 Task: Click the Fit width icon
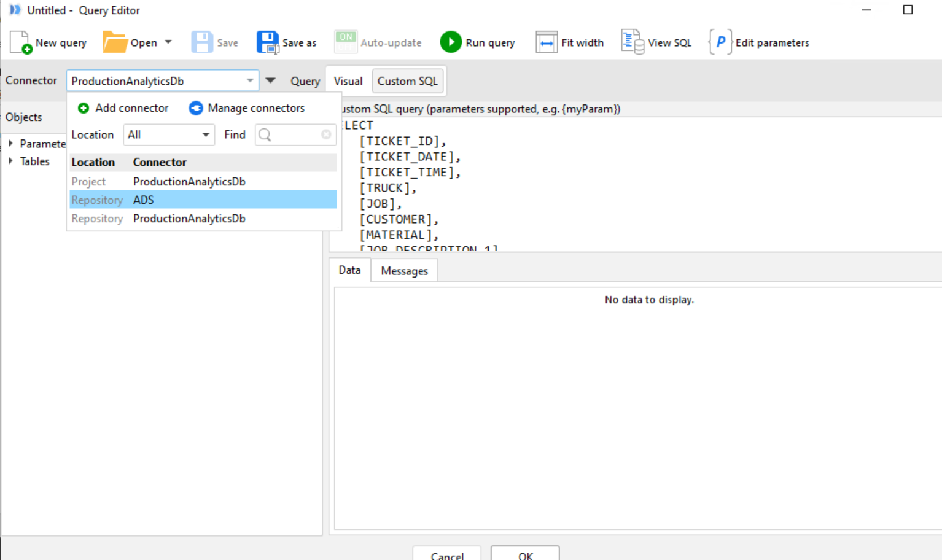[546, 42]
